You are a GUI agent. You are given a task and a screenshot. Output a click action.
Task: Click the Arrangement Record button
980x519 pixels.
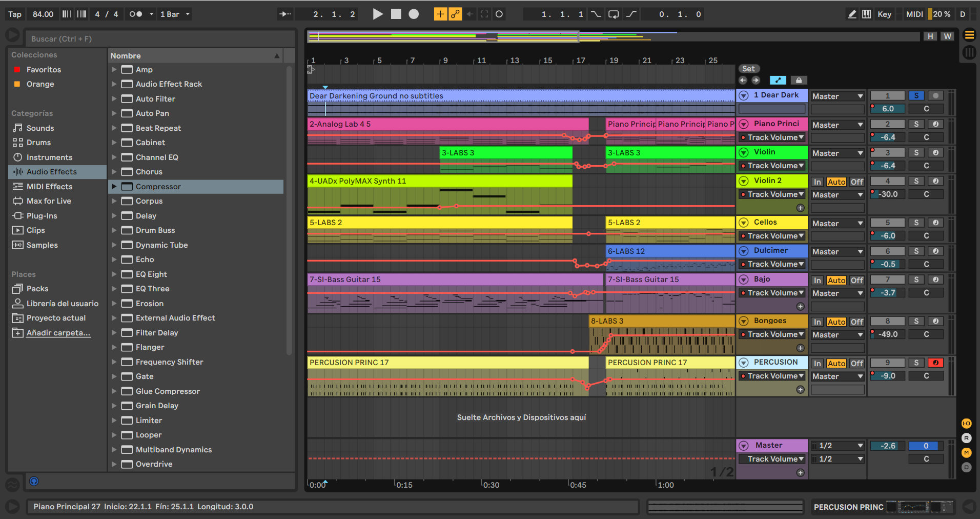pos(414,14)
